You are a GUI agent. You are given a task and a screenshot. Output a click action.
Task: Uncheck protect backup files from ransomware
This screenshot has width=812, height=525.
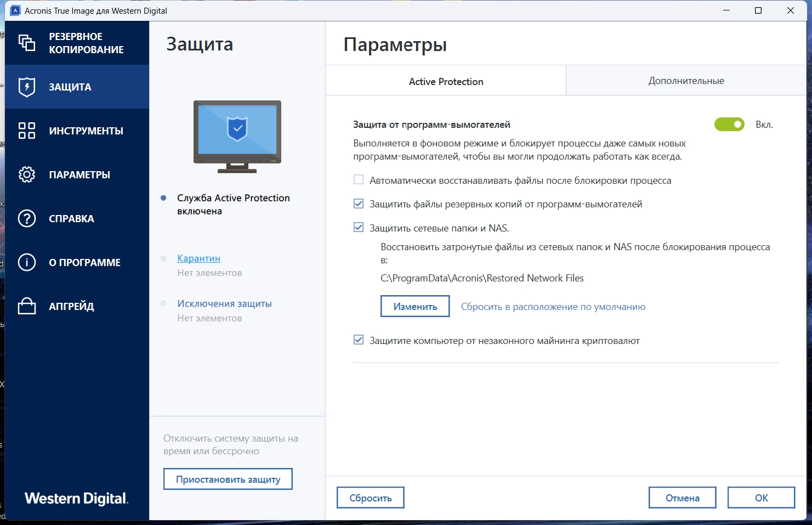point(359,204)
